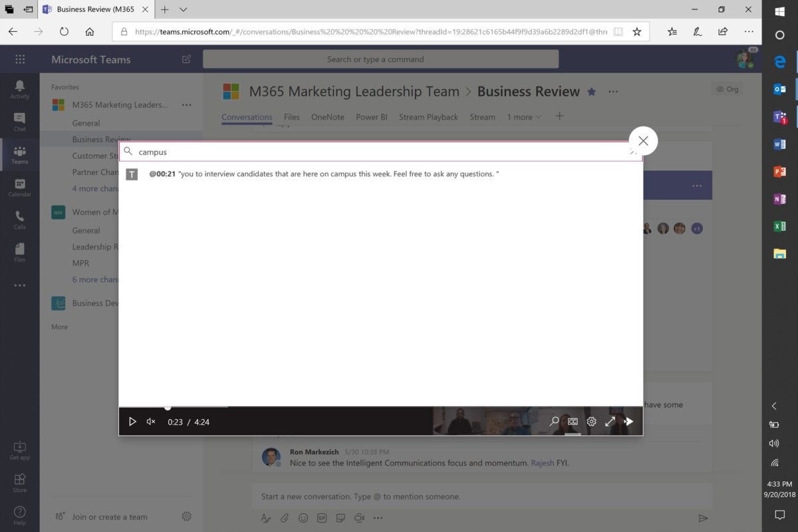Open Calendar in the Teams left rail
The image size is (798, 532).
coord(19,187)
